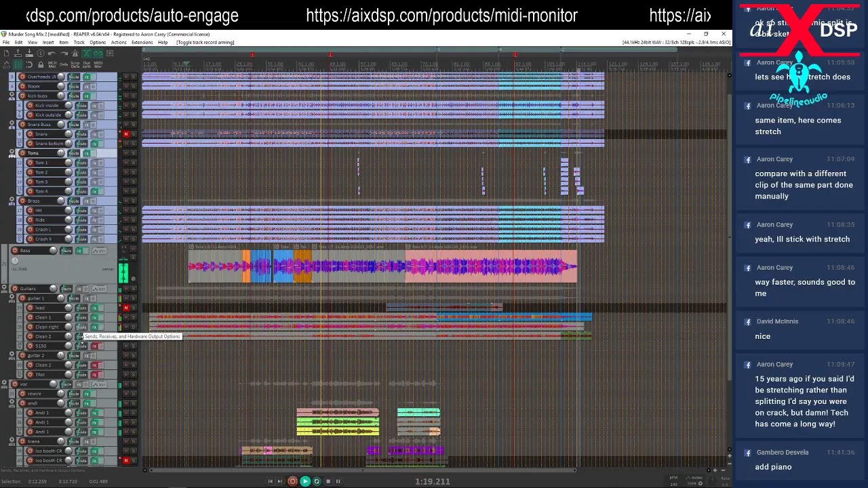Solo the Room track
This screenshot has width=868, height=488.
(x=133, y=87)
